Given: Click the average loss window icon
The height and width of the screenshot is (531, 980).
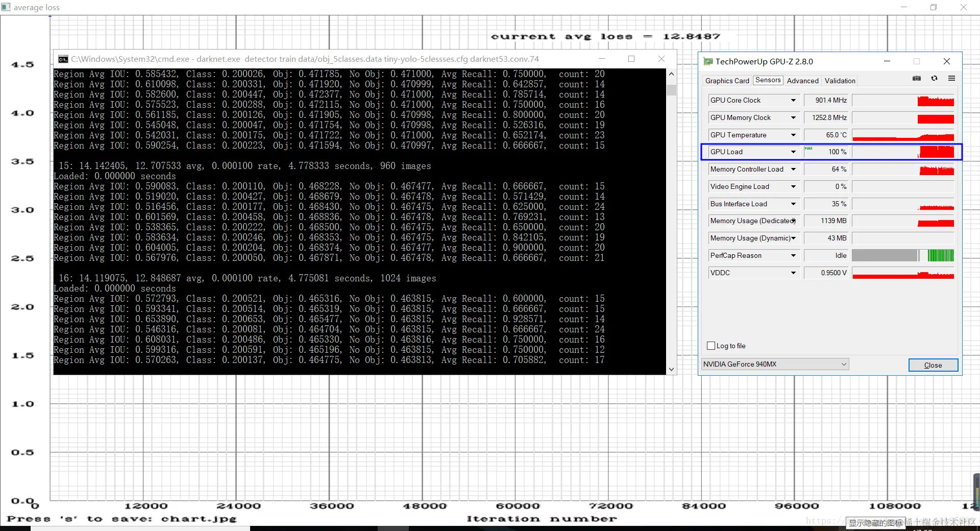Looking at the screenshot, I should [6, 7].
